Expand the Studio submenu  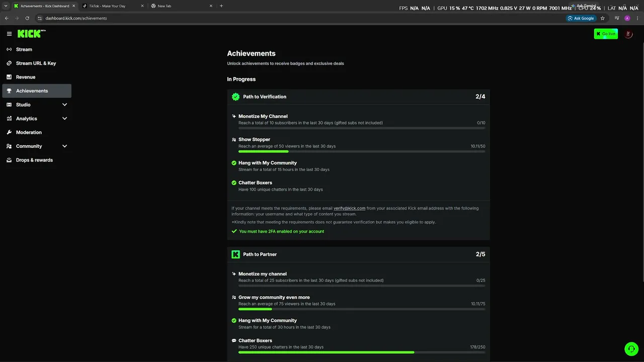coord(64,105)
